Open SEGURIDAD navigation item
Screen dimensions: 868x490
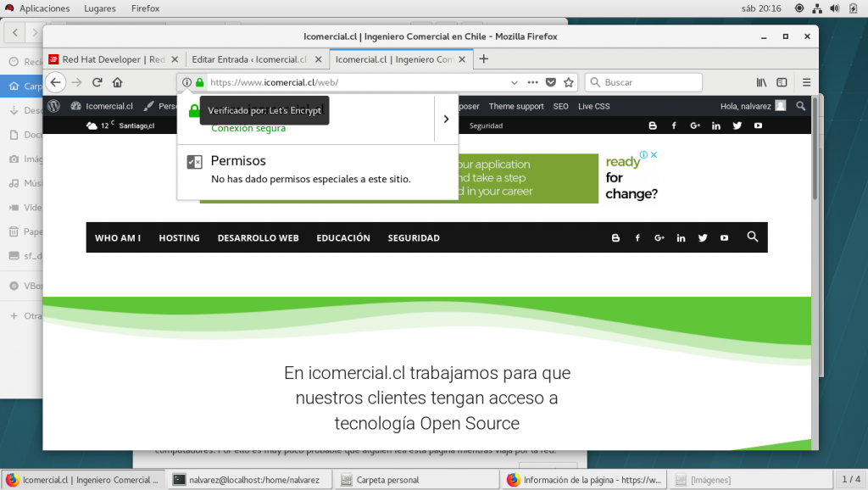pyautogui.click(x=414, y=238)
